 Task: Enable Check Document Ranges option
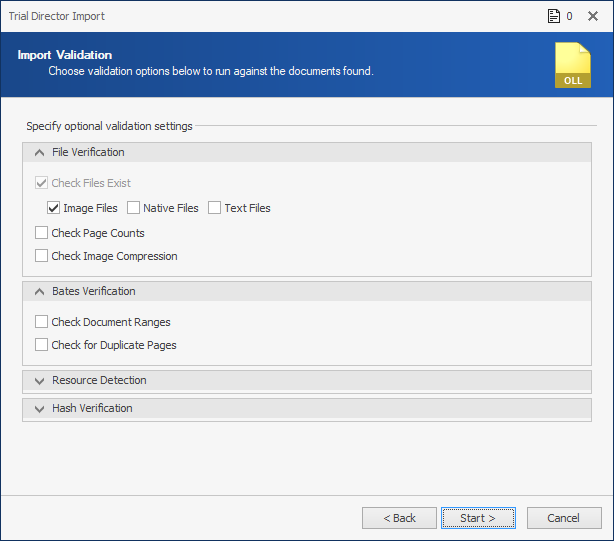point(42,322)
